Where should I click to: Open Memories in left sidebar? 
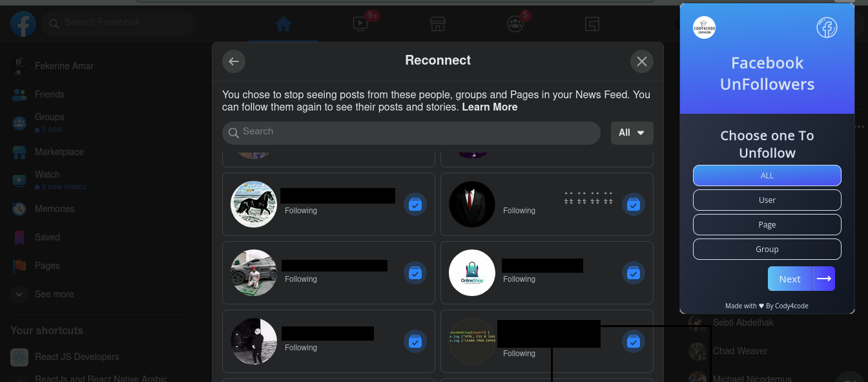click(98, 209)
